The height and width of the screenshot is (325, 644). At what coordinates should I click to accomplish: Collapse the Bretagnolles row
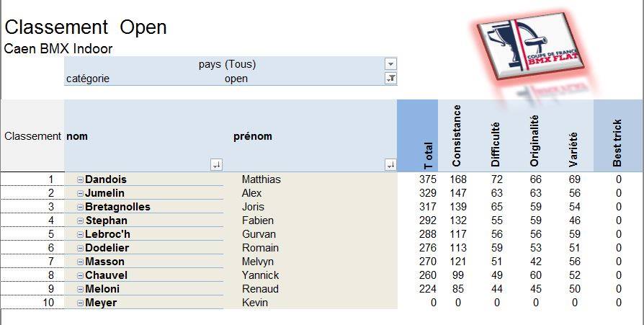click(81, 207)
